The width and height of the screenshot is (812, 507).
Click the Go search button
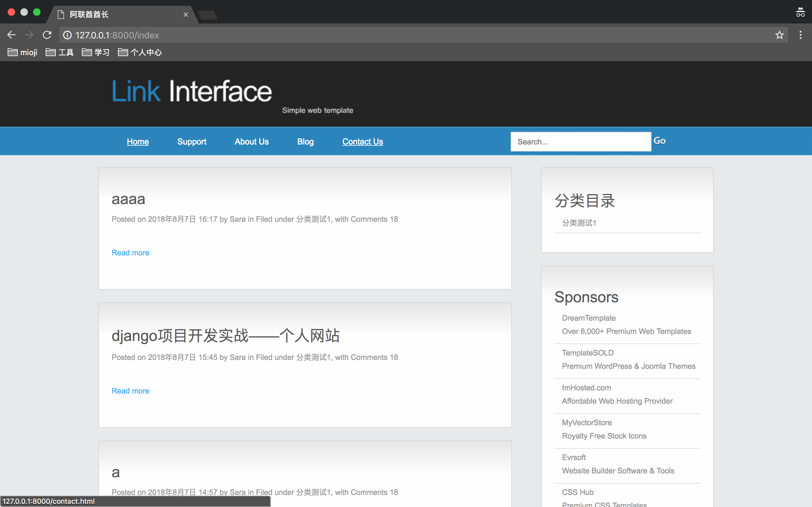click(x=659, y=140)
